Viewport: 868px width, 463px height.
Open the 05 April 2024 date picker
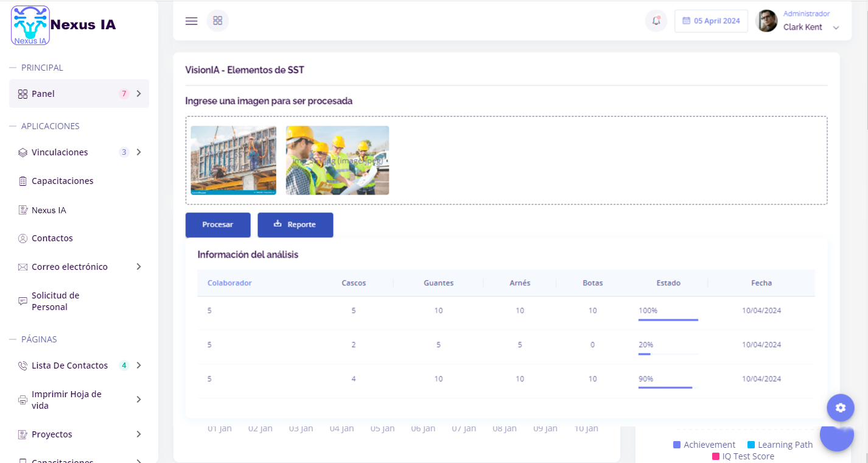pyautogui.click(x=711, y=21)
